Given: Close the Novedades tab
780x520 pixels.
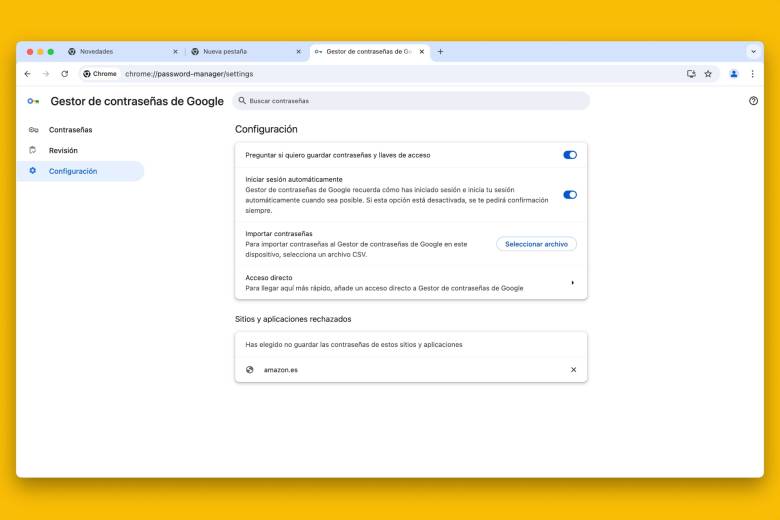Looking at the screenshot, I should [x=175, y=51].
